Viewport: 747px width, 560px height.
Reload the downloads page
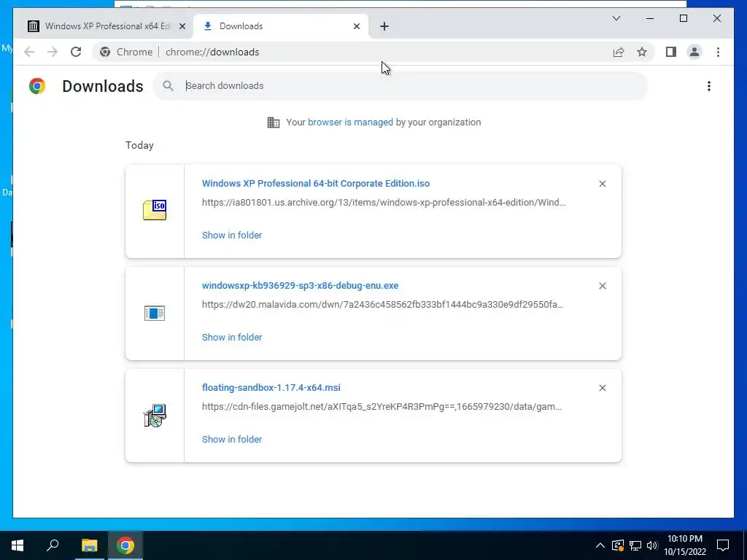point(76,52)
